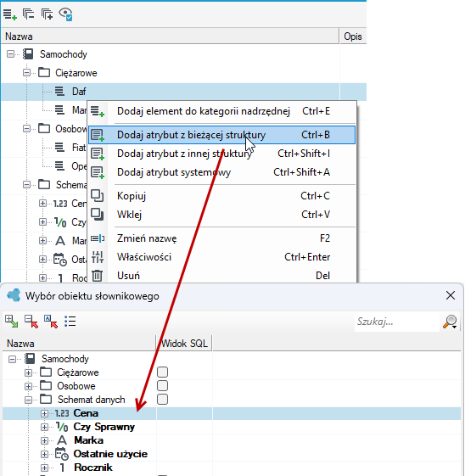
Task: Click the copy icon beside Kopiuj
Action: click(98, 196)
